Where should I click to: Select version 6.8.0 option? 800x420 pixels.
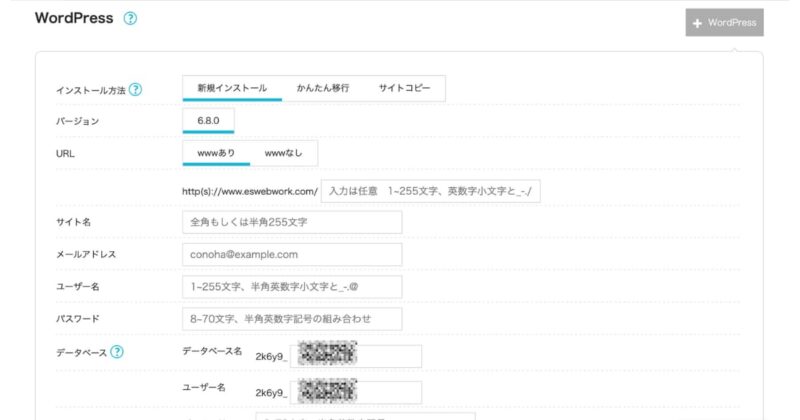pos(208,121)
